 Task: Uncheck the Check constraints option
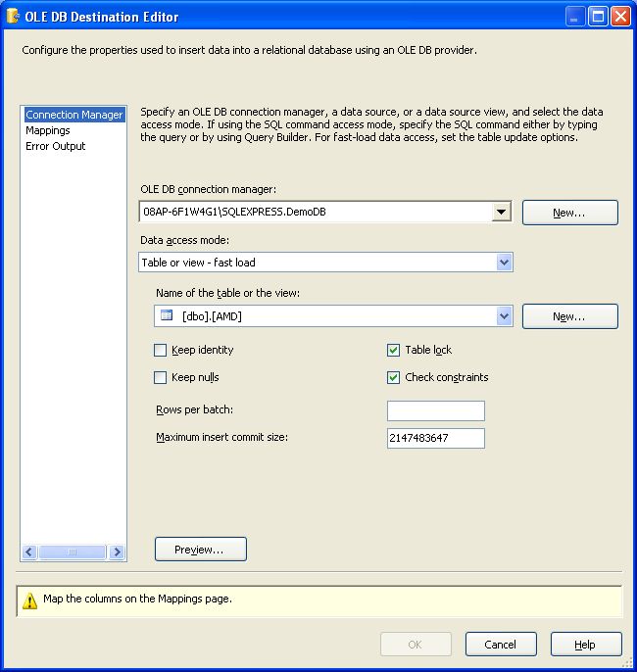coord(394,377)
